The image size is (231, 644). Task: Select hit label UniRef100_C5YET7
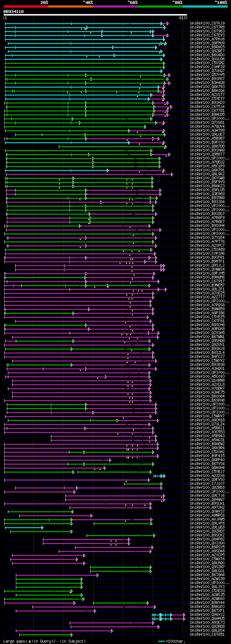(x=207, y=98)
